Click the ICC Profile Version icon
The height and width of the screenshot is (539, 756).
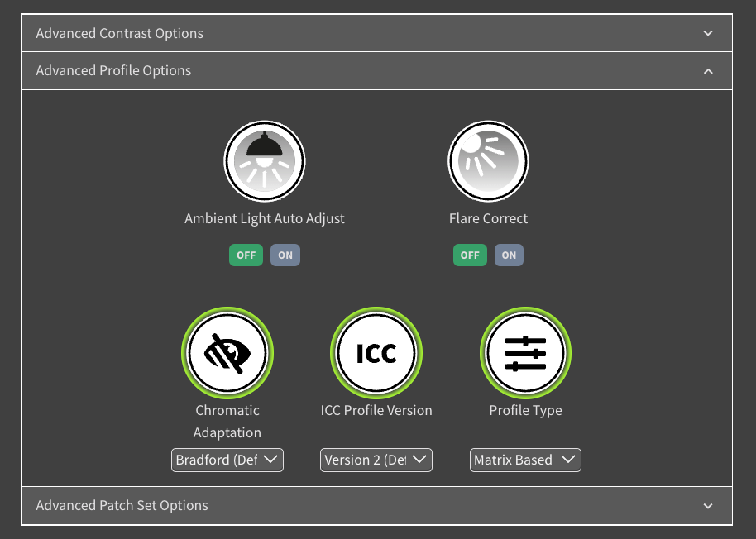[376, 353]
